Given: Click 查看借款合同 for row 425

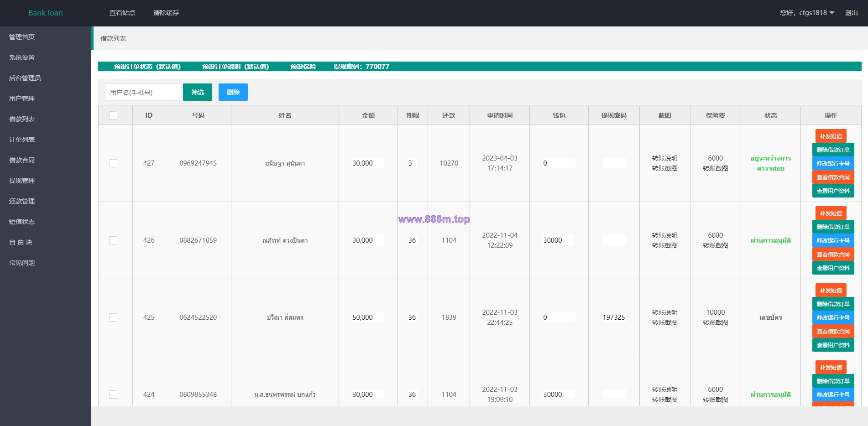Looking at the screenshot, I should point(833,331).
